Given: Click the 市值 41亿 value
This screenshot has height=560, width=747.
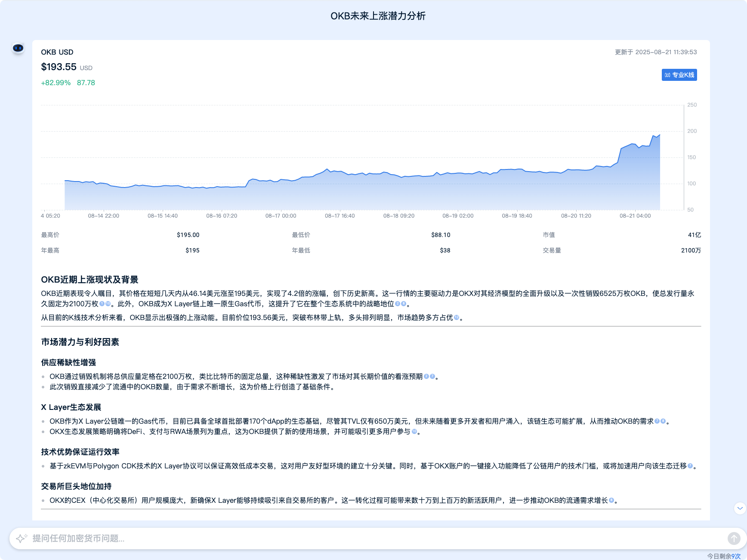Looking at the screenshot, I should coord(695,235).
